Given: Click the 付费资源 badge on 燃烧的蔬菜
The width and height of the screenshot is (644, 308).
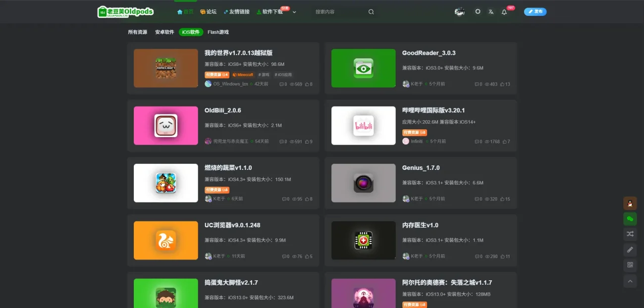Looking at the screenshot, I should pyautogui.click(x=217, y=190).
